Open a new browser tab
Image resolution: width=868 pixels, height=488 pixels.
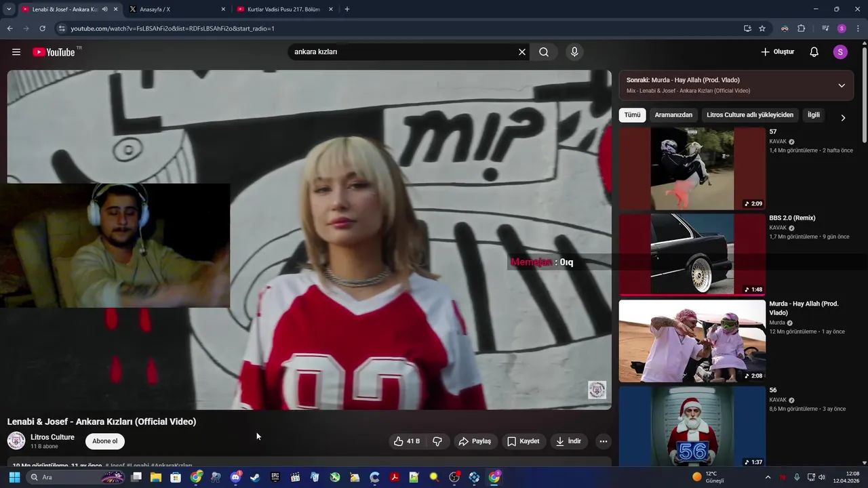tap(347, 9)
